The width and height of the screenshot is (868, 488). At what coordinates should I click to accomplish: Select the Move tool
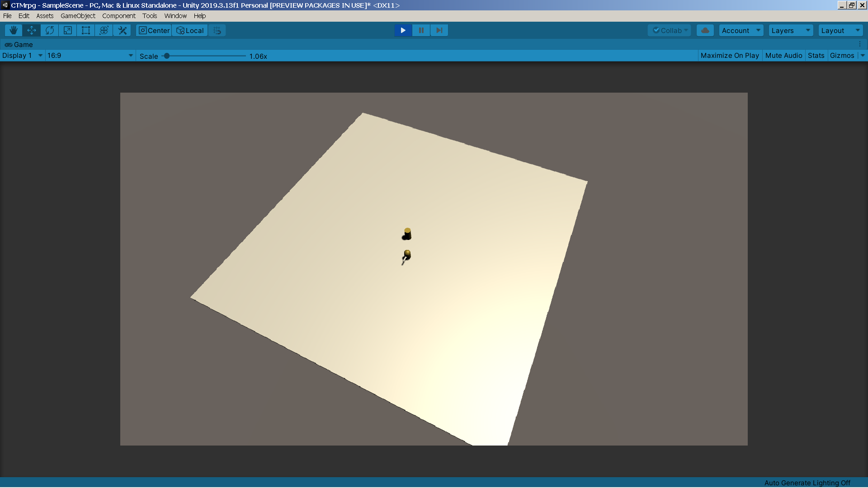pos(32,30)
